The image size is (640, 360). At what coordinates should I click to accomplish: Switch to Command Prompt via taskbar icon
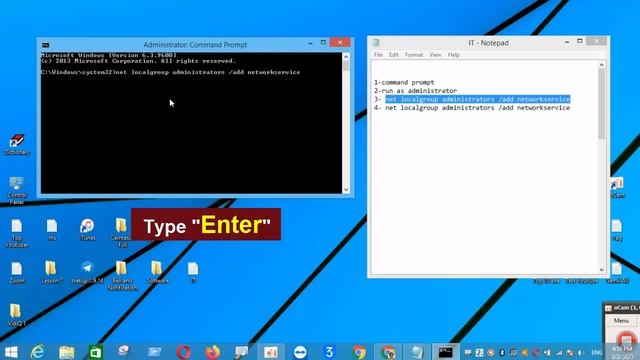click(445, 352)
